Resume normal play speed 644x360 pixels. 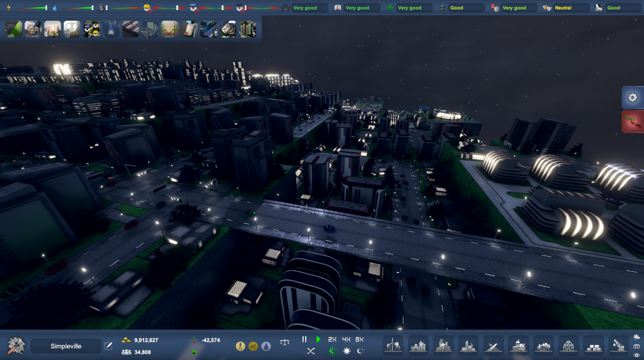318,339
